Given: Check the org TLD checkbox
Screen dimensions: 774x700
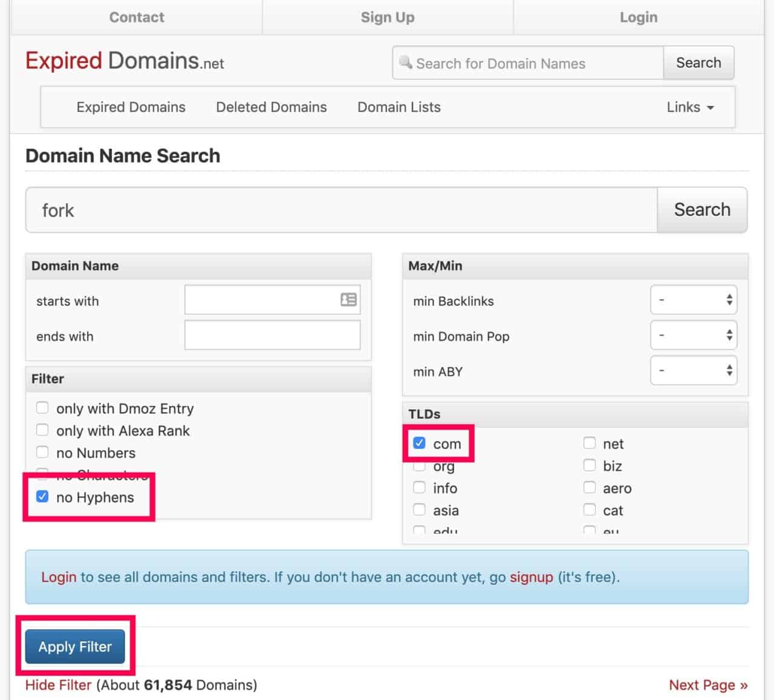Looking at the screenshot, I should click(419, 466).
